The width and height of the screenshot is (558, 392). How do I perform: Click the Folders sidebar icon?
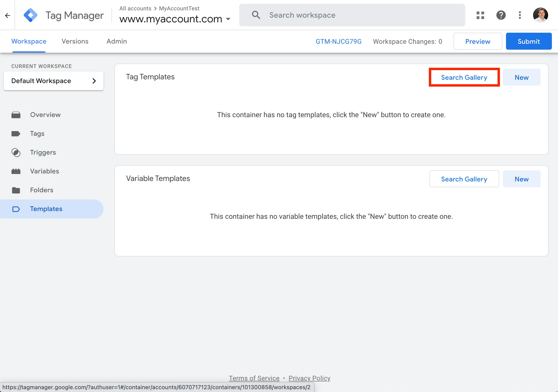16,190
